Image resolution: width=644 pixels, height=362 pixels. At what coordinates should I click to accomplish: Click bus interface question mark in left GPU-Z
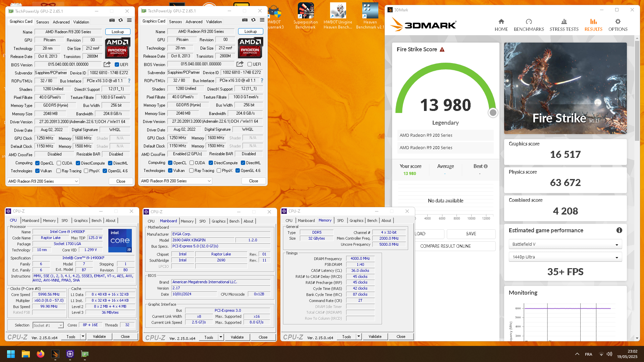pyautogui.click(x=129, y=81)
